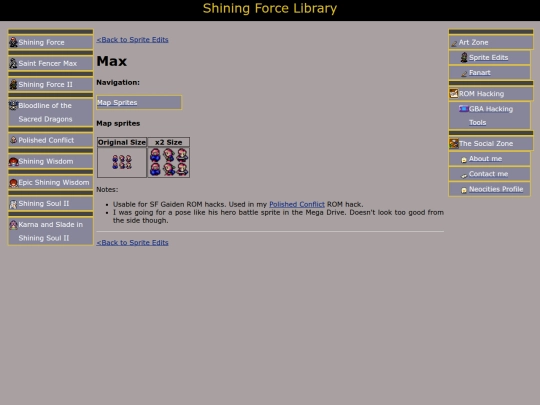Click the Sprite Edits character icon
This screenshot has width=540, height=405.
pyautogui.click(x=464, y=57)
